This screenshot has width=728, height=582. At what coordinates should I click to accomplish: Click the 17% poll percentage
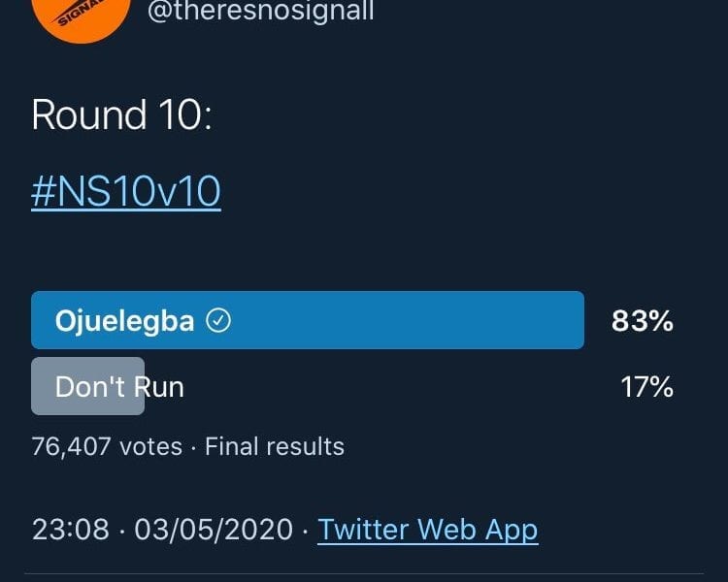click(x=646, y=387)
